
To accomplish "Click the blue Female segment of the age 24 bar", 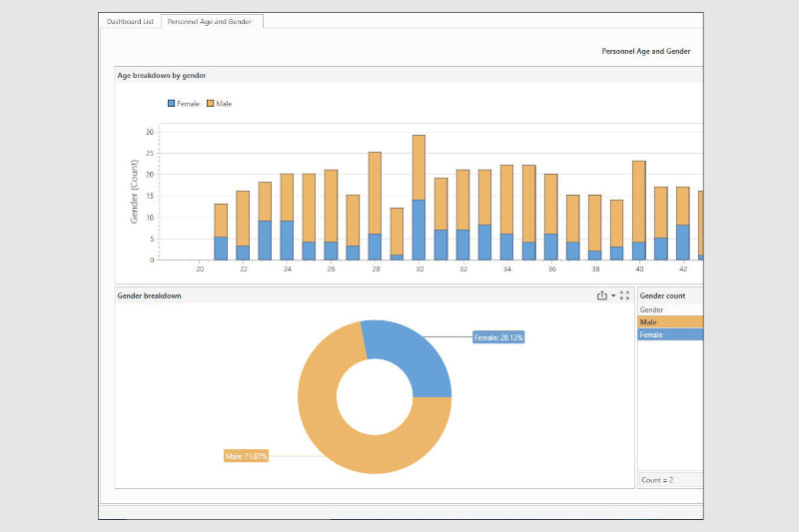I will (x=287, y=241).
